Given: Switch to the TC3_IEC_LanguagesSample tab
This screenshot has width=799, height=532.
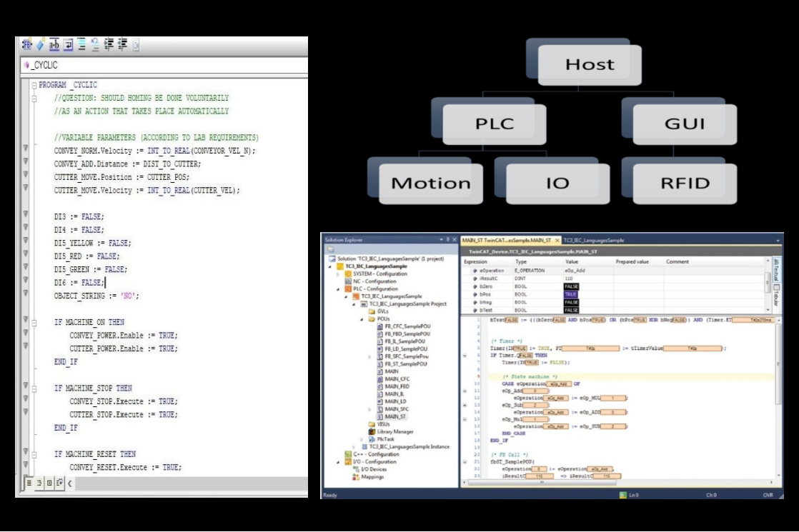Looking at the screenshot, I should (592, 239).
